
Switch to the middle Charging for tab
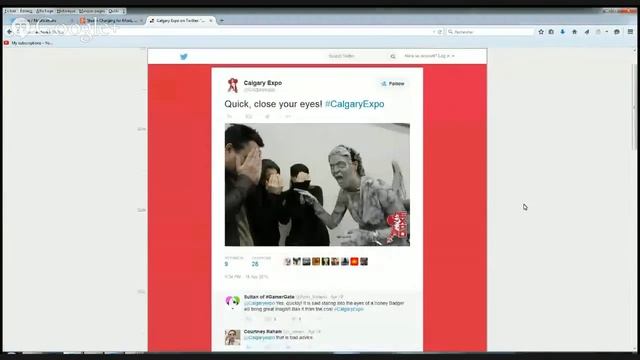[x=111, y=20]
